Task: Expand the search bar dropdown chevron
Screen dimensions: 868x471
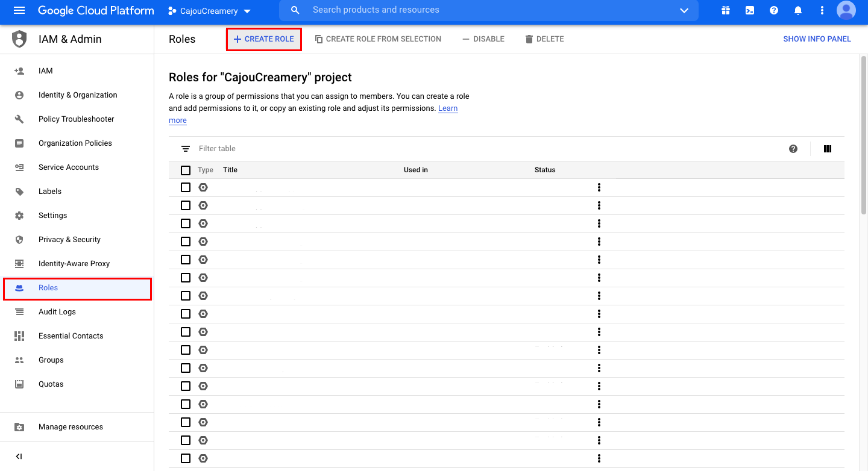Action: pyautogui.click(x=684, y=10)
